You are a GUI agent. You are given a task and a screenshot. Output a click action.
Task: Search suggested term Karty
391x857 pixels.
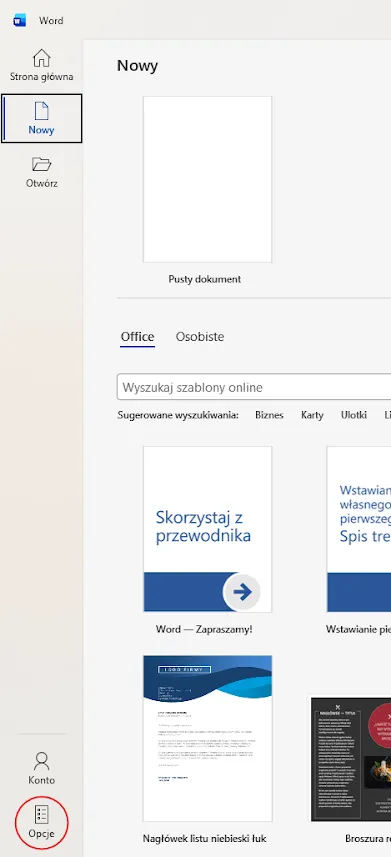coord(312,415)
